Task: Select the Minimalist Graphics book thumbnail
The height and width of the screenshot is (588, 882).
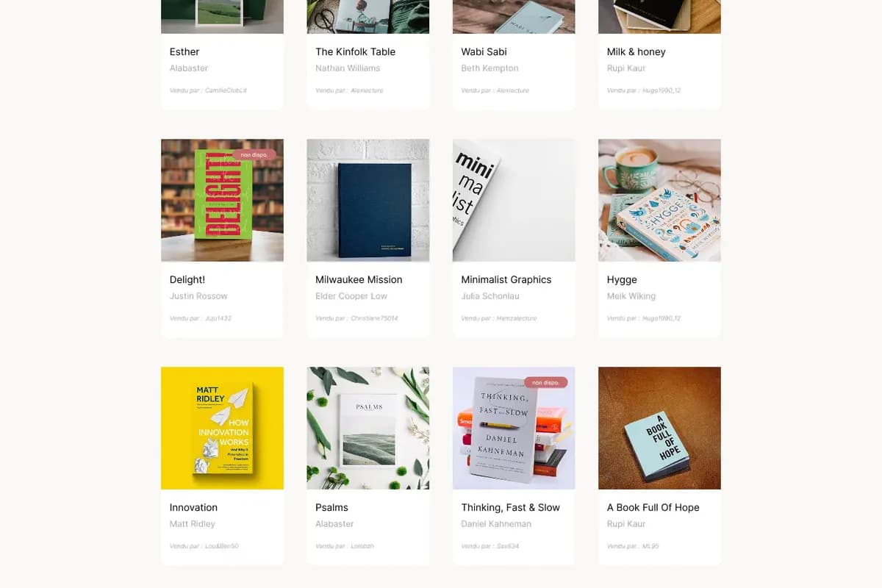Action: coord(514,200)
